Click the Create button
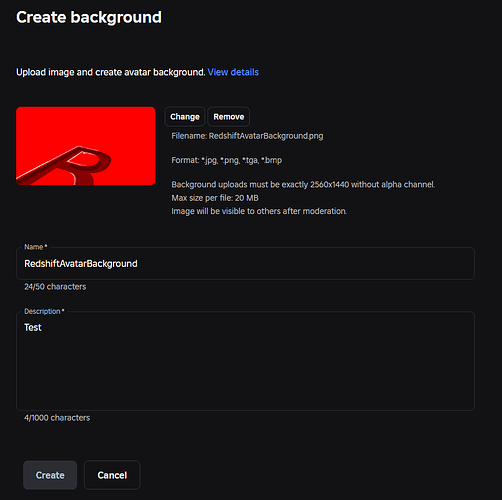The width and height of the screenshot is (502, 500). [x=50, y=475]
